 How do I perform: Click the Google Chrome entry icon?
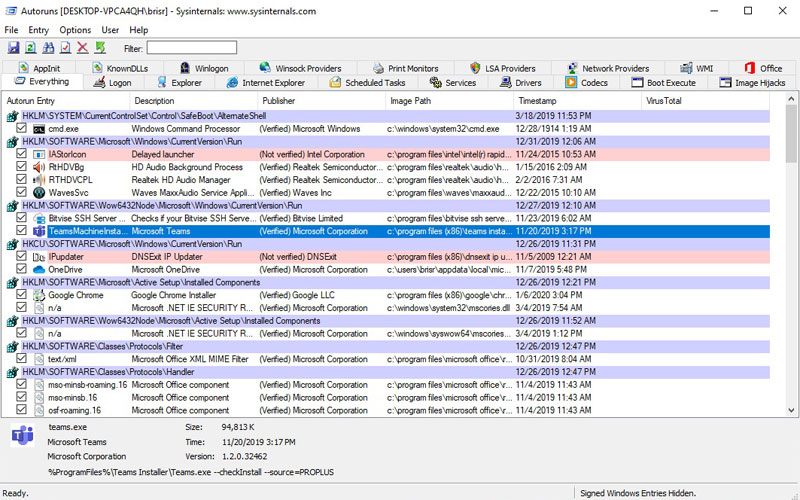39,295
